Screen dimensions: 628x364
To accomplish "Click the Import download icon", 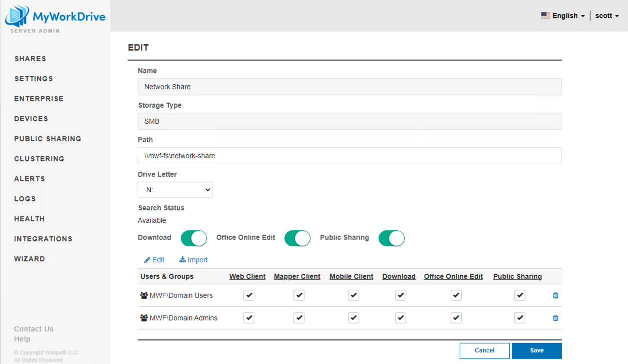I will point(182,260).
